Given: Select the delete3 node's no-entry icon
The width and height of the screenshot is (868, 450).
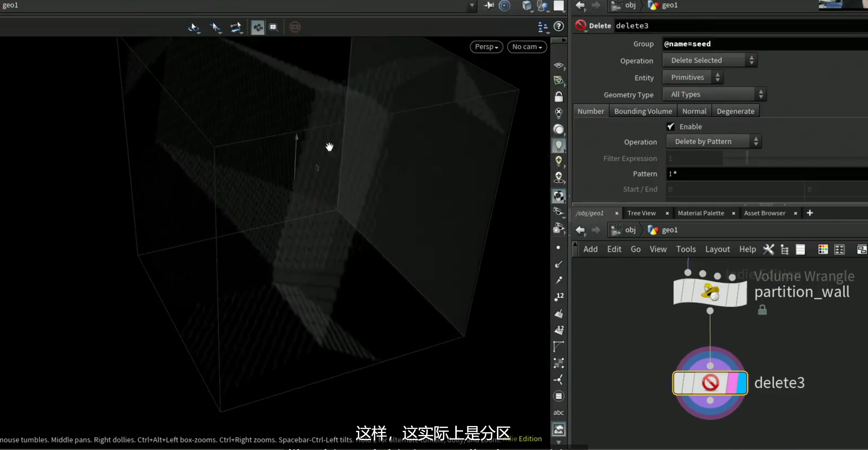Looking at the screenshot, I should point(710,383).
